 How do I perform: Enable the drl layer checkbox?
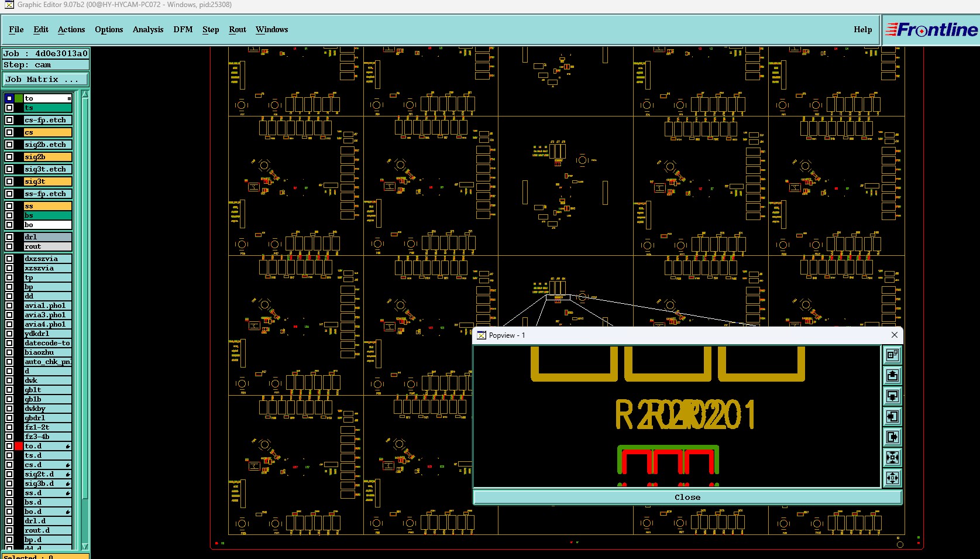[x=9, y=237]
